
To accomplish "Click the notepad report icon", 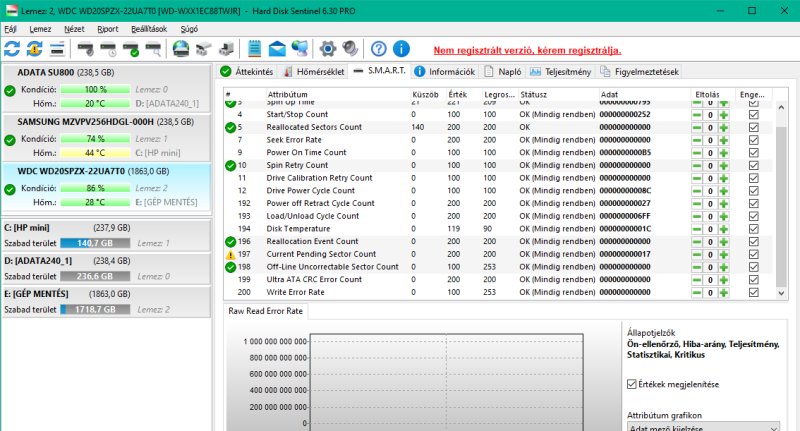I will point(254,49).
